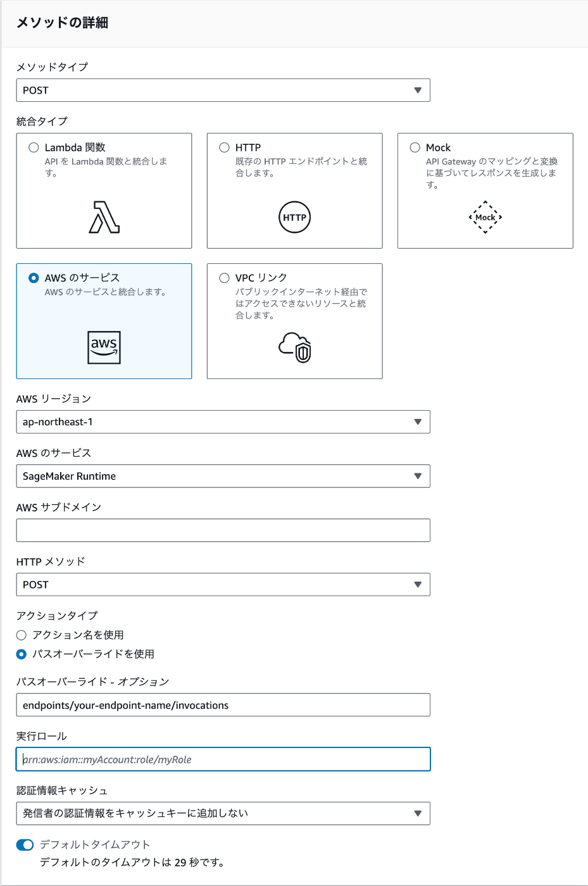The height and width of the screenshot is (886, 588).
Task: Toggle the デフォルトタイムアウト switch
Action: pyautogui.click(x=25, y=845)
